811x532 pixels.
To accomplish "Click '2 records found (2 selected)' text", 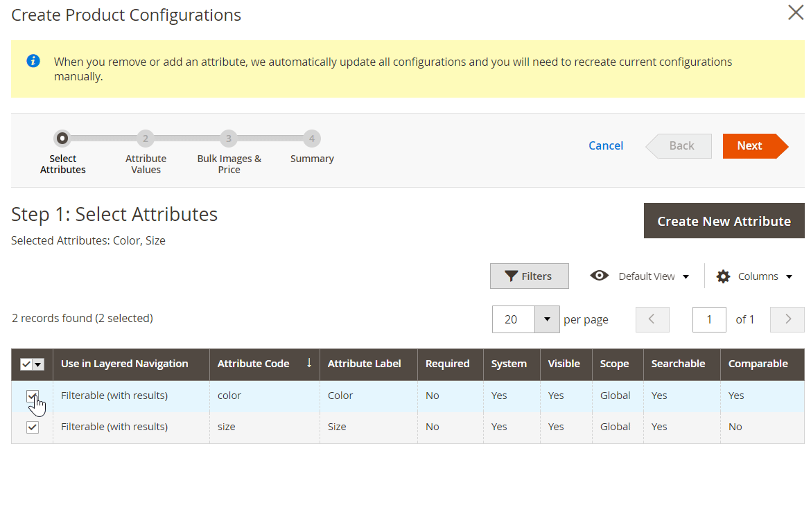I will coord(82,319).
